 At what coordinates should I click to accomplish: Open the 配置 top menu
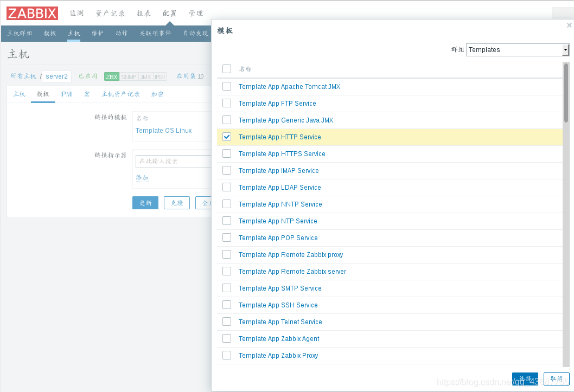pyautogui.click(x=169, y=13)
